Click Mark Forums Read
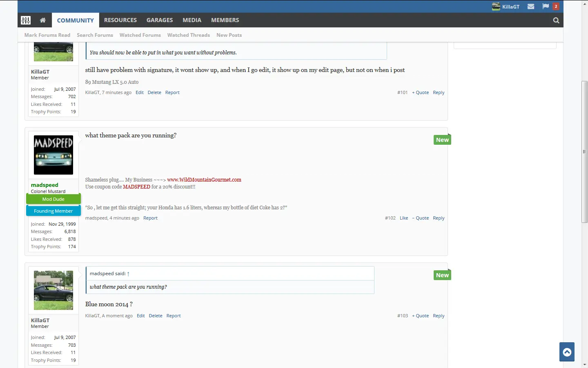 (47, 35)
